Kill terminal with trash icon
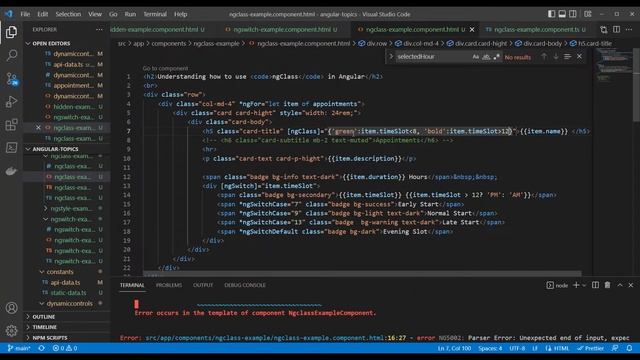This screenshot has height=360, width=640. pyautogui.click(x=608, y=285)
